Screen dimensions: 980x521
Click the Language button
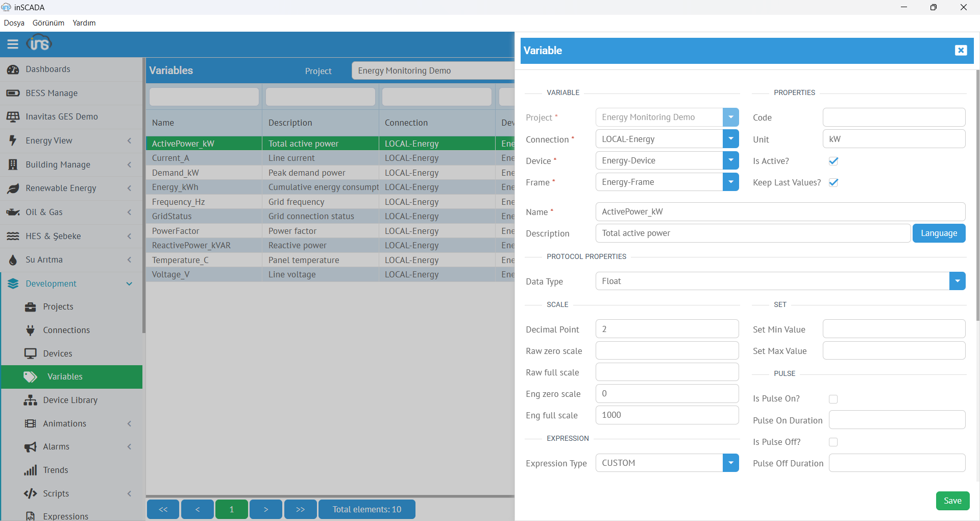tap(939, 233)
